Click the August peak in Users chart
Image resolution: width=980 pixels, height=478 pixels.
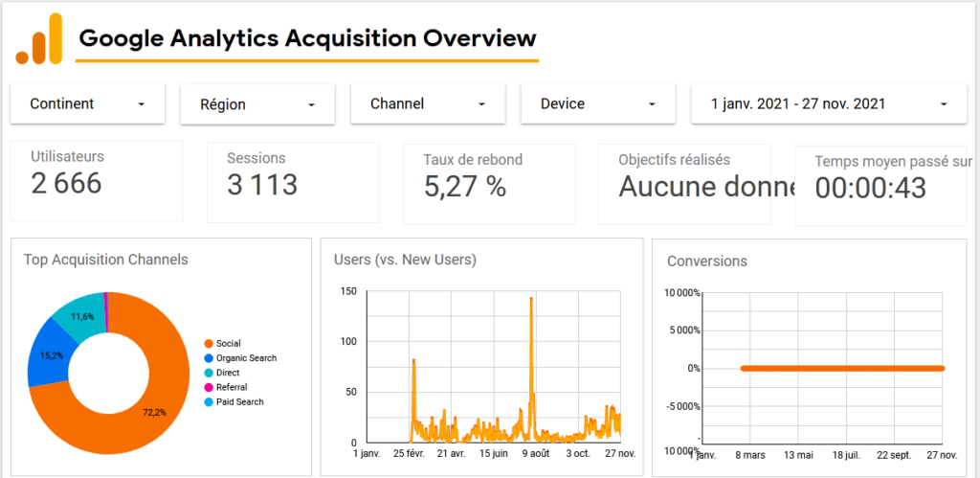[530, 299]
